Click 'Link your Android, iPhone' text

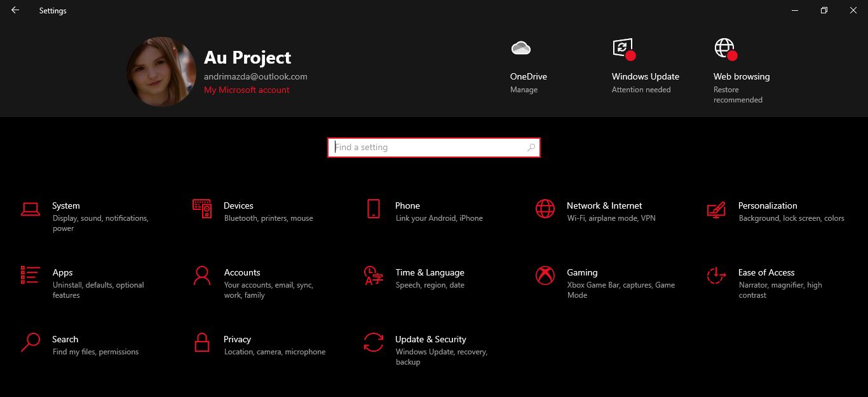click(x=439, y=218)
